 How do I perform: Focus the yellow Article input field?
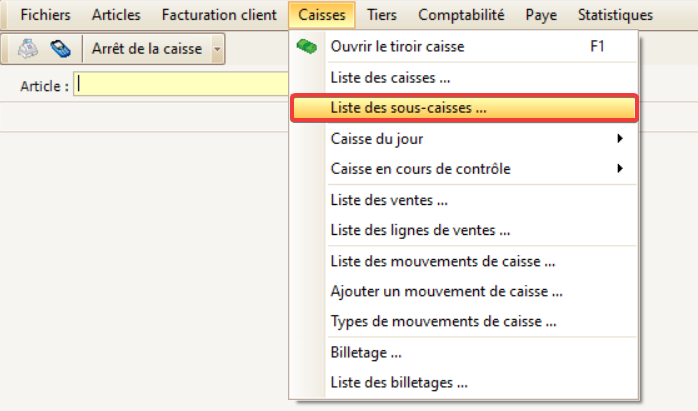[x=181, y=84]
